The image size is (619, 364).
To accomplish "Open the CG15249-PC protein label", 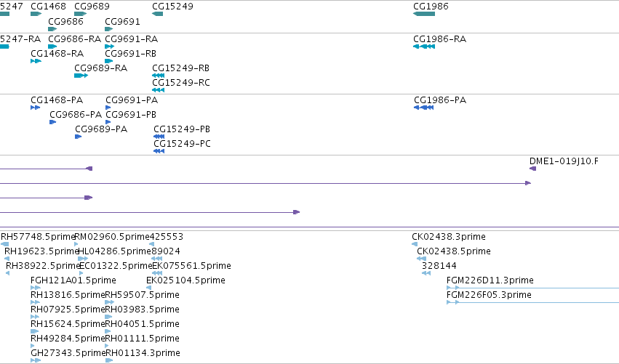I will 182,144.
